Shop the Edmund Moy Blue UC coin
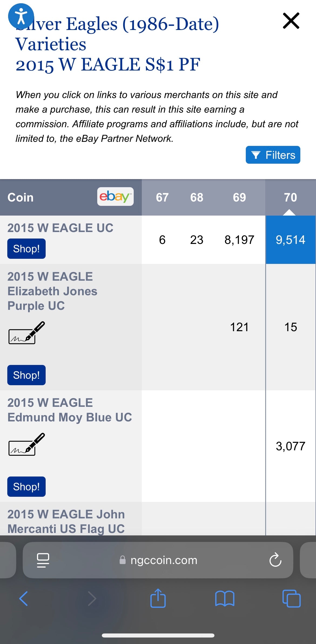 (26, 487)
